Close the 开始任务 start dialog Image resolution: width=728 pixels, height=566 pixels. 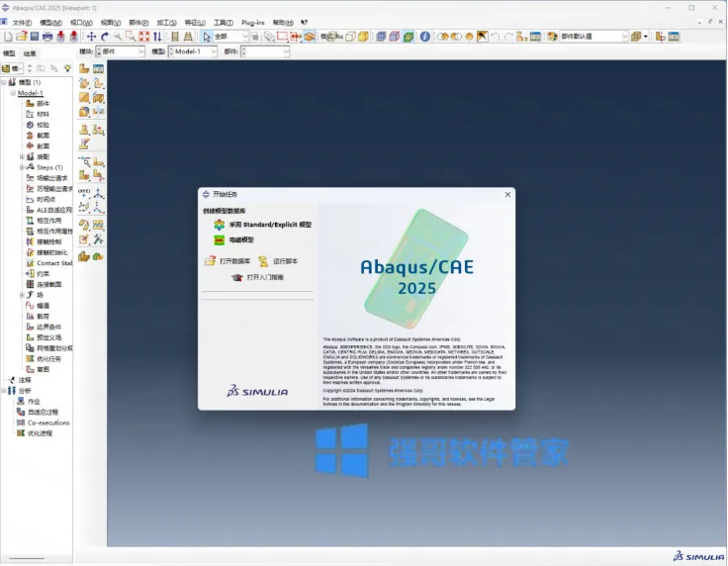(507, 195)
